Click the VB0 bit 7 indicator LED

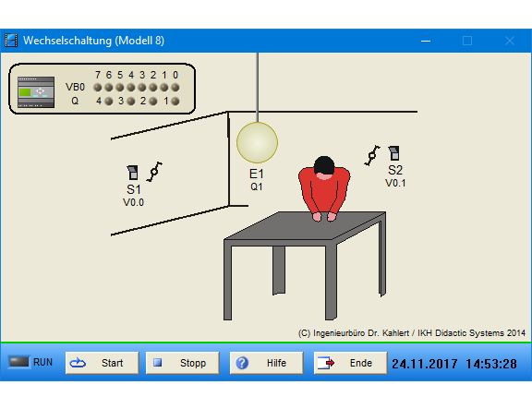click(98, 88)
